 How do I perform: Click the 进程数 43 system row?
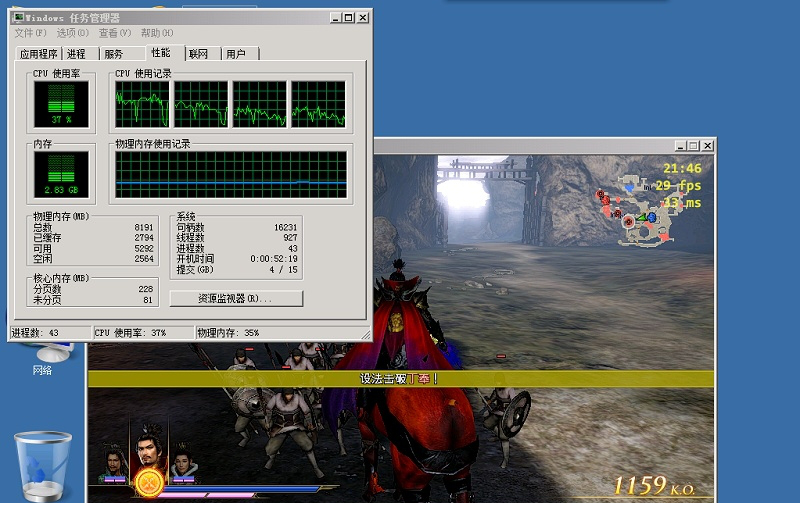[237, 248]
